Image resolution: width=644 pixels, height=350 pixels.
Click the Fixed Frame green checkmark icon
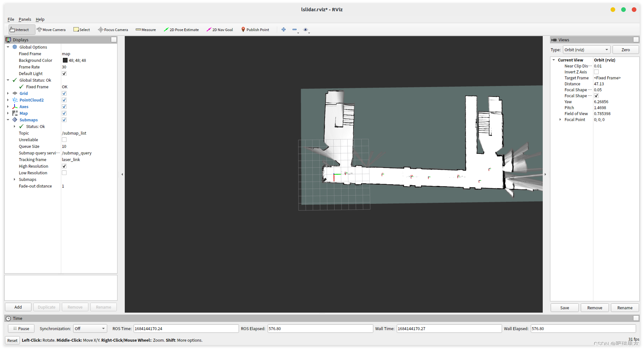22,87
